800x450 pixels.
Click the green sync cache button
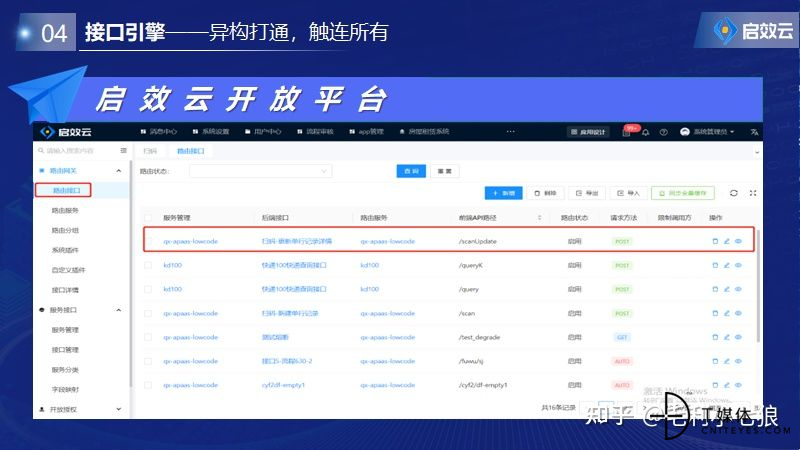coord(683,193)
